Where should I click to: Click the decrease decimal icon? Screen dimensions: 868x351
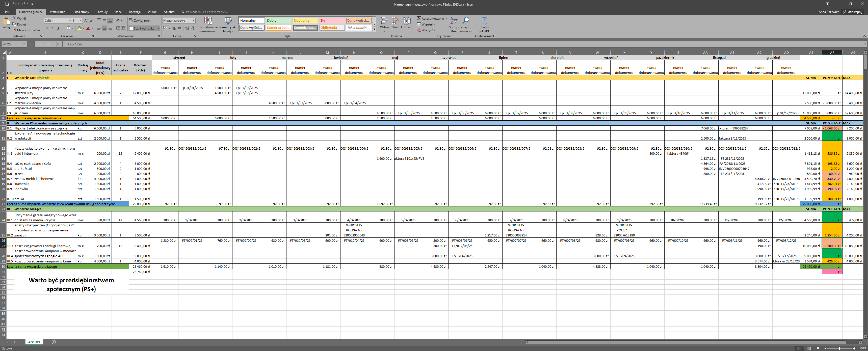click(x=193, y=28)
